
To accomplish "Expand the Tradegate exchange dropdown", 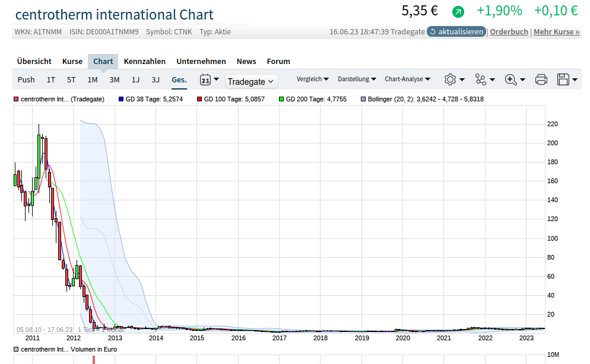I will point(251,81).
